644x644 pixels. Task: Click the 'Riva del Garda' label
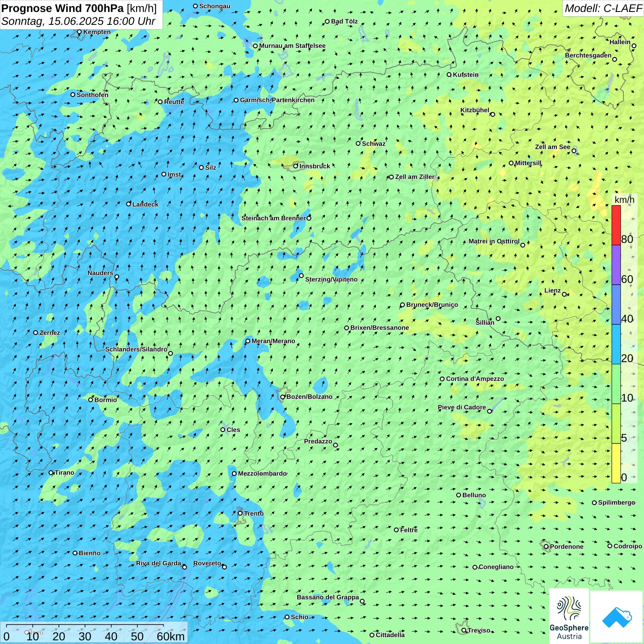(x=159, y=563)
